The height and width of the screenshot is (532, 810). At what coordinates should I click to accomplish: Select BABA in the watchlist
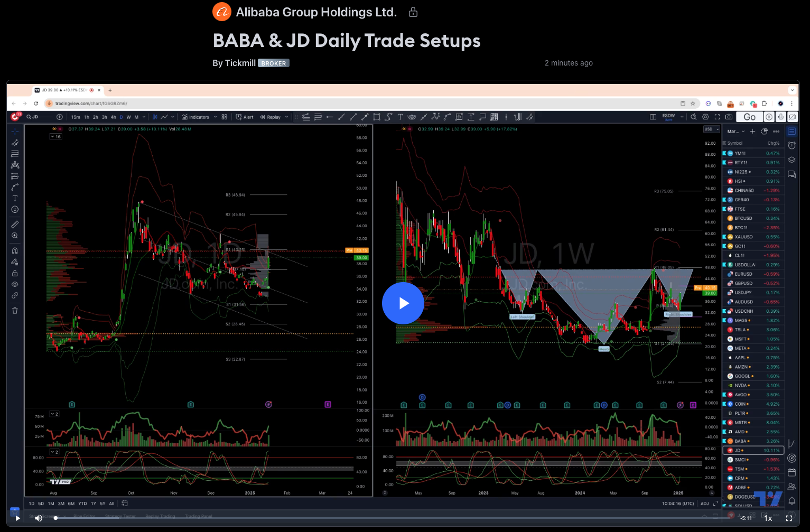pyautogui.click(x=753, y=441)
